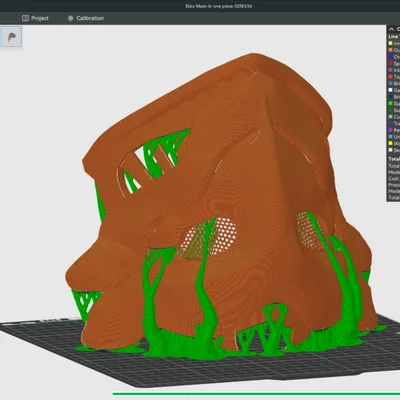
Task: Toggle the orange outer wall legend entry
Action: click(x=394, y=50)
